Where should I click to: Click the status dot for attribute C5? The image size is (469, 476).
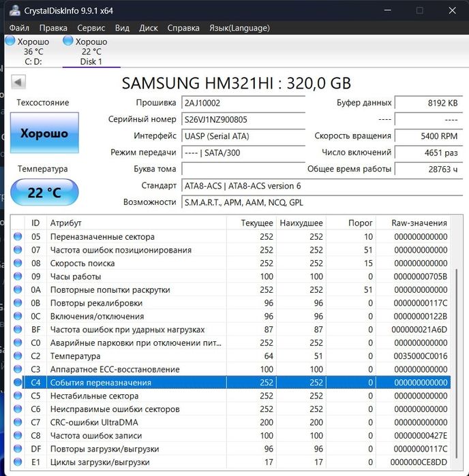(18, 396)
